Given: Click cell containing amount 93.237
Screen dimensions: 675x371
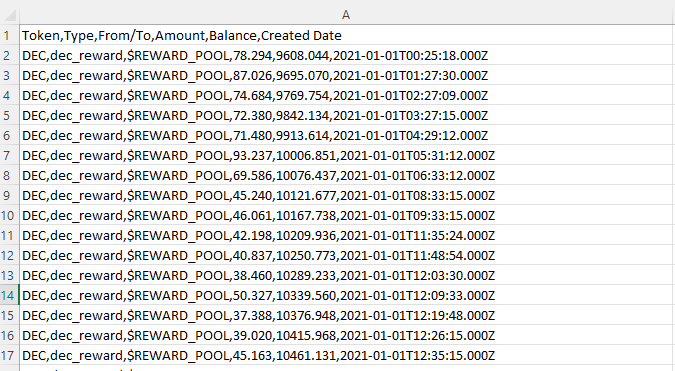Looking at the screenshot, I should [x=347, y=155].
